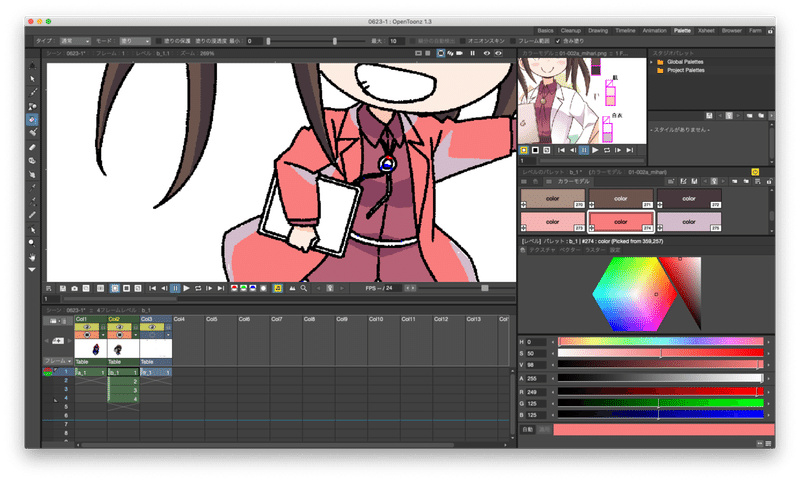Open the モード mode dropdown
Screen dimensions: 800x481
(x=135, y=41)
